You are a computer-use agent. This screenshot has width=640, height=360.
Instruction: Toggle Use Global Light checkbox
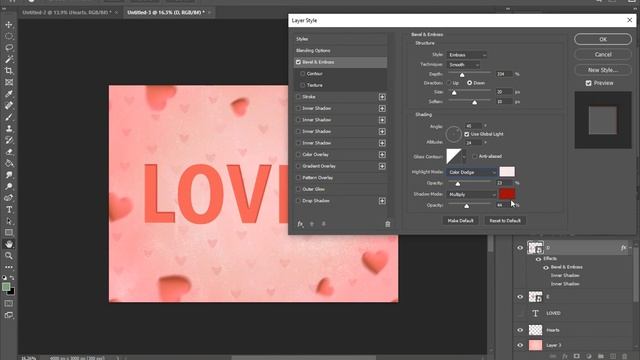coord(467,134)
